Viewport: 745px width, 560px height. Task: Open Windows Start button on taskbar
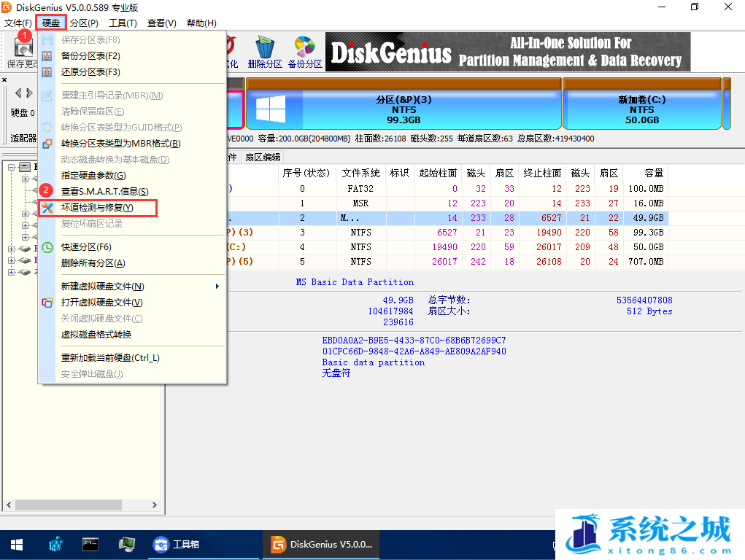tap(17, 545)
